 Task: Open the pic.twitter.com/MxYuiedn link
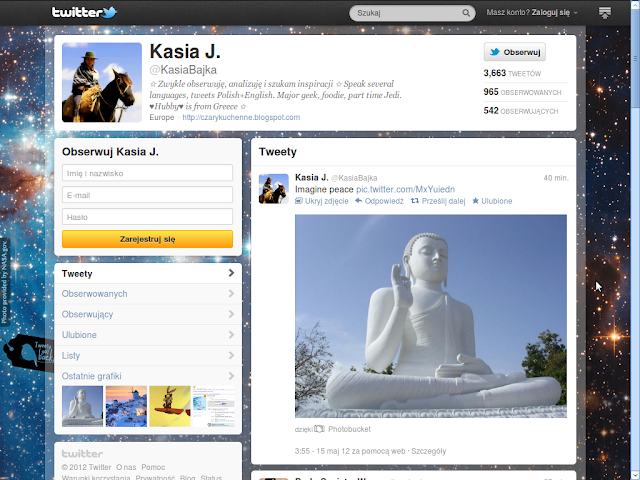click(405, 189)
